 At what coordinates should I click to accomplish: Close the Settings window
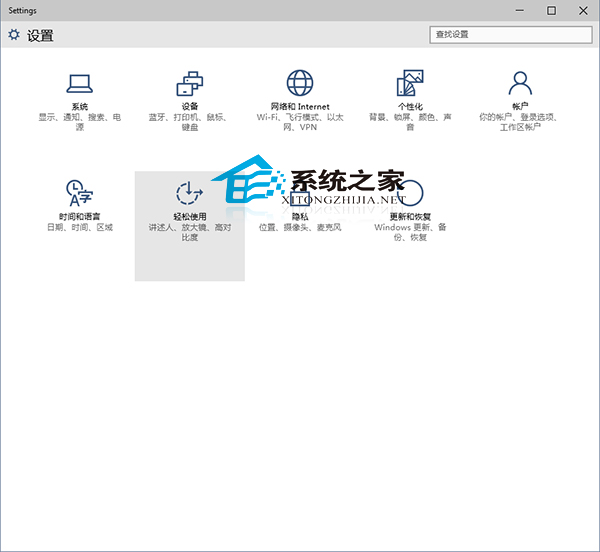[583, 10]
